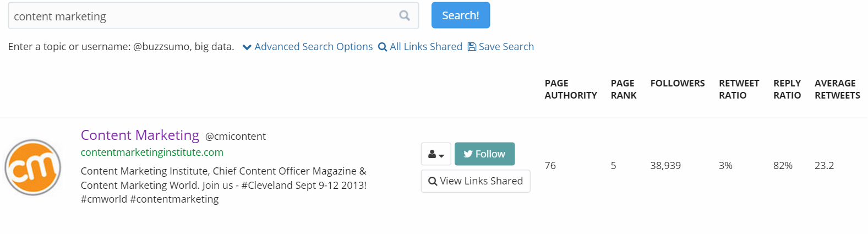868x234 pixels.
Task: Sort by Page Authority column header
Action: tap(571, 89)
